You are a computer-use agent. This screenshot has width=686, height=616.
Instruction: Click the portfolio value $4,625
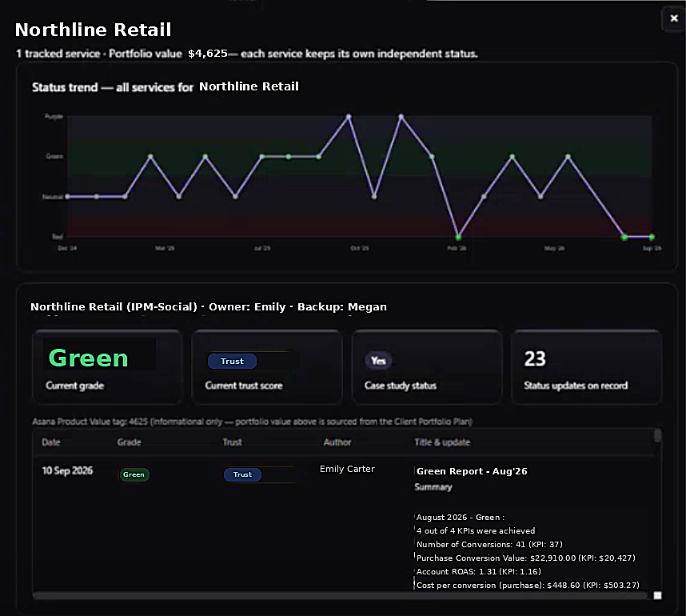(208, 54)
